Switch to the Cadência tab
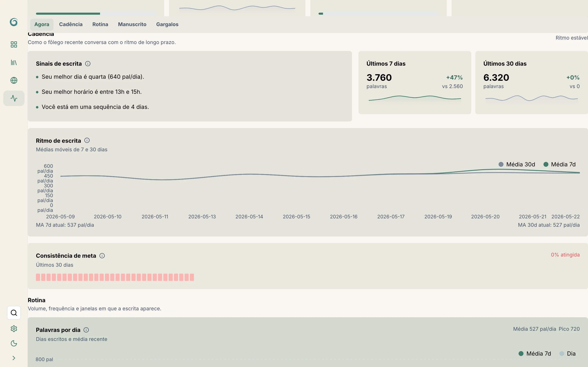This screenshot has height=367, width=588. pyautogui.click(x=71, y=24)
